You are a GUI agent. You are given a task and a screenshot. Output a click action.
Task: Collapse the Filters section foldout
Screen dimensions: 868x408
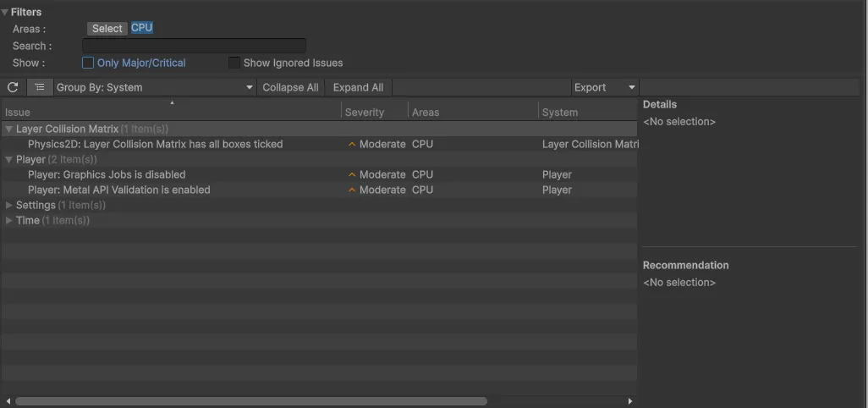6,12
